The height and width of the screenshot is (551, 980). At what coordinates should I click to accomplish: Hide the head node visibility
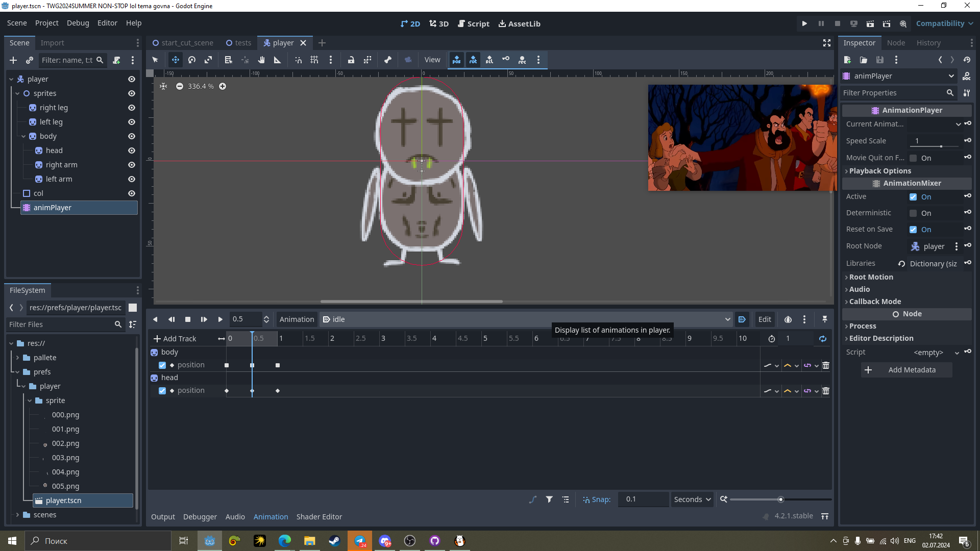131,151
